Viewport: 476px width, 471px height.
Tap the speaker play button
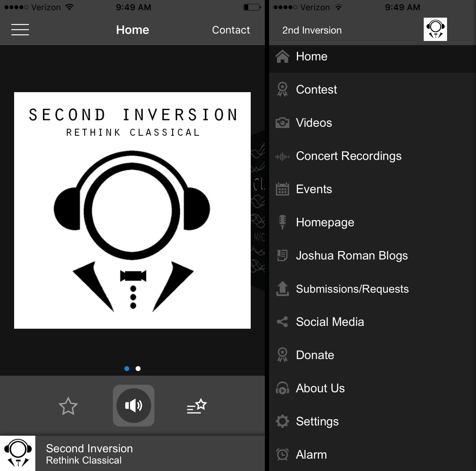(133, 406)
